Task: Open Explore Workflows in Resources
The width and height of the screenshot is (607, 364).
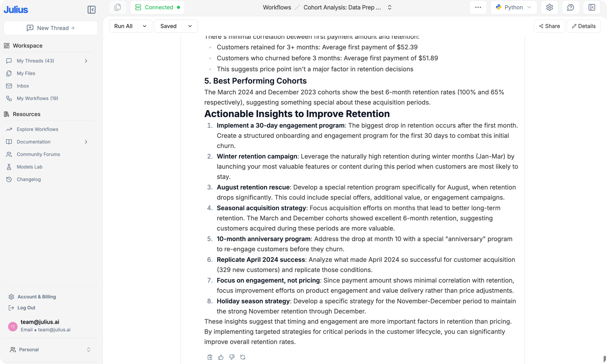Action: 37,129
